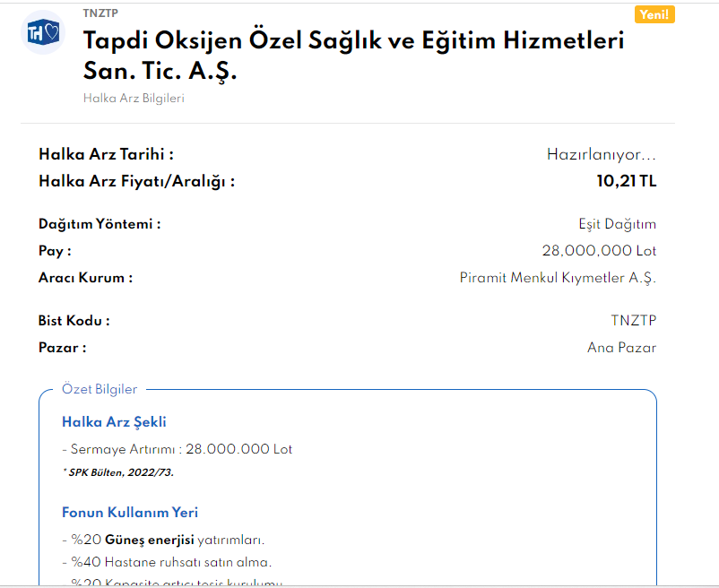Click the Pazar label
Image resolution: width=719 pixels, height=588 pixels.
click(x=62, y=348)
